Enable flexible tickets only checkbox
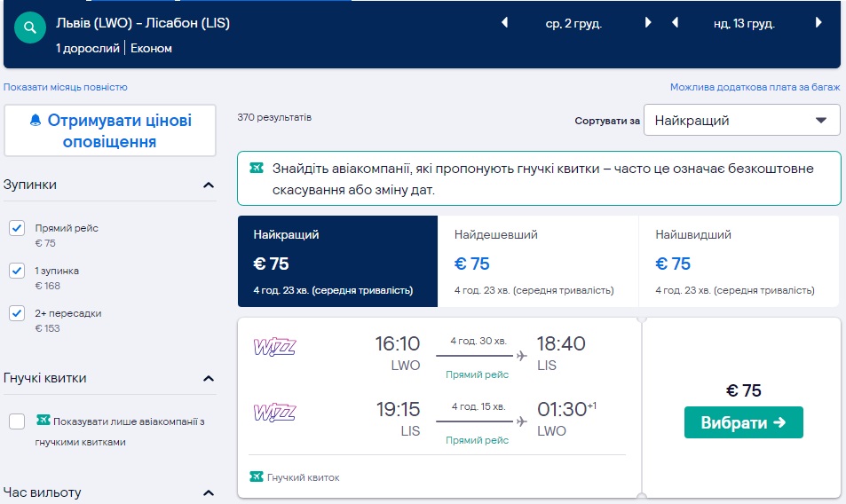This screenshot has height=504, width=846. click(17, 421)
